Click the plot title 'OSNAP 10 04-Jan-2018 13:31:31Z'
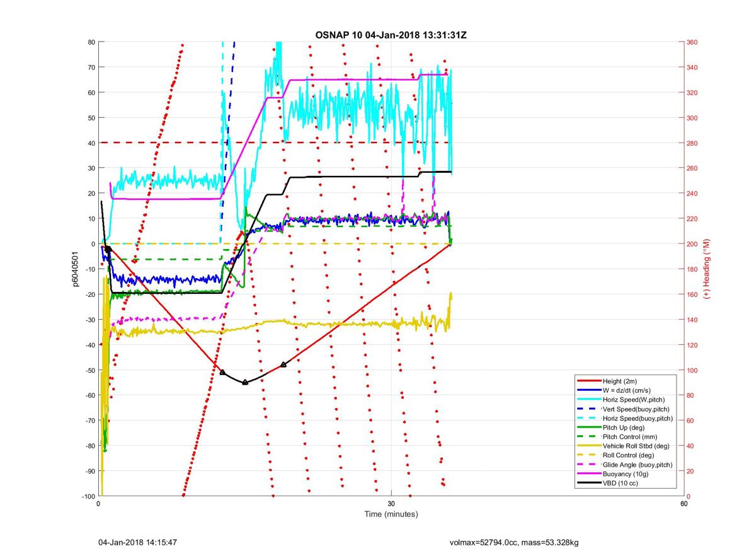This screenshot has width=756, height=558. (391, 35)
